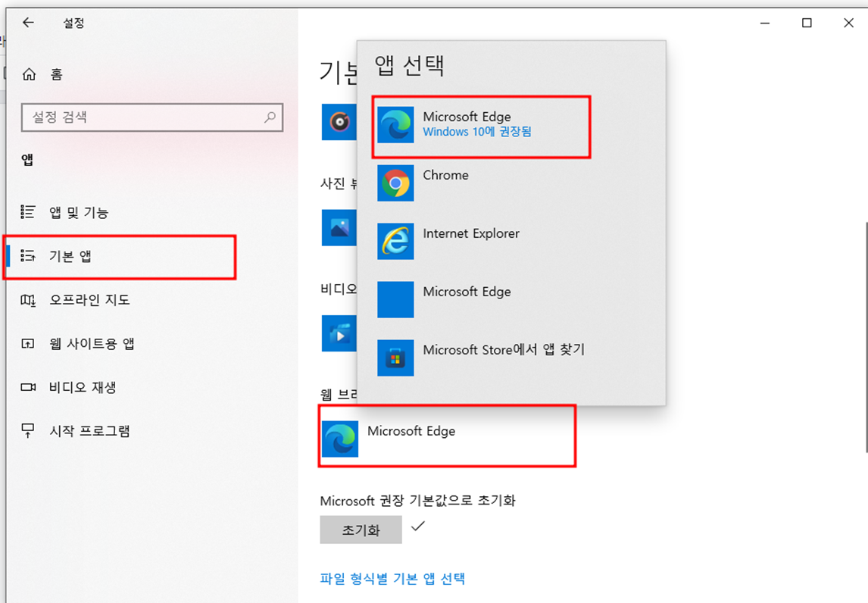This screenshot has height=603, width=868.
Task: Click Microsoft Store에서 앱 찾기
Action: [x=504, y=350]
